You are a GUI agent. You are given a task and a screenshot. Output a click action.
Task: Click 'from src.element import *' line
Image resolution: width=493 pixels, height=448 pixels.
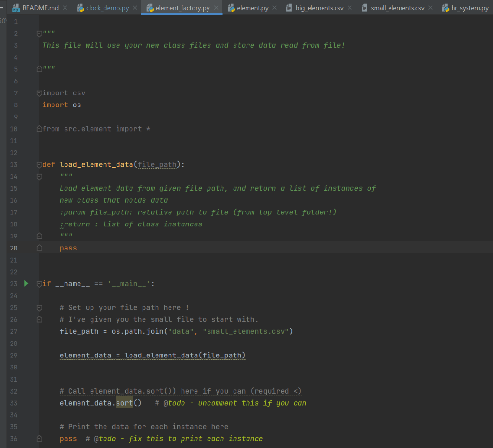[96, 129]
